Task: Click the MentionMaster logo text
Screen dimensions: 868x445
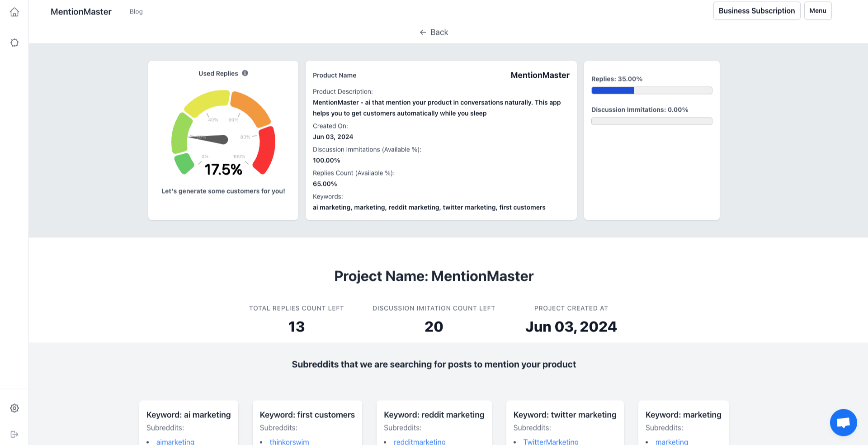Action: point(81,12)
